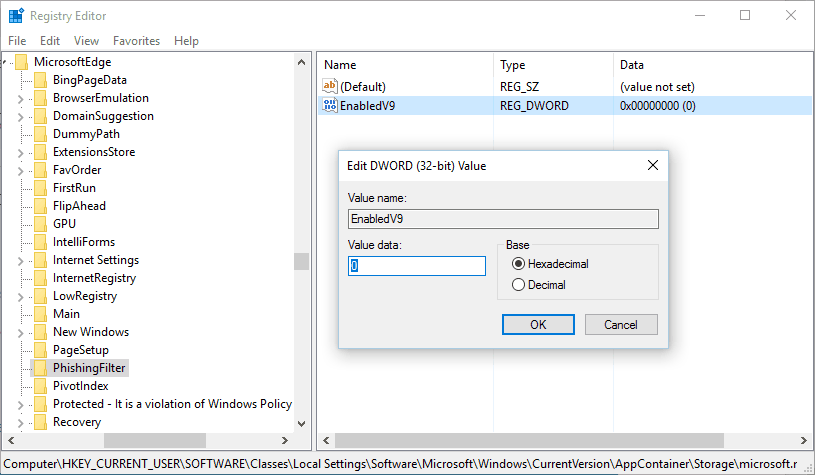Viewport: 815px width, 475px height.
Task: Expand the ExtensionsStore key
Action: pos(21,153)
